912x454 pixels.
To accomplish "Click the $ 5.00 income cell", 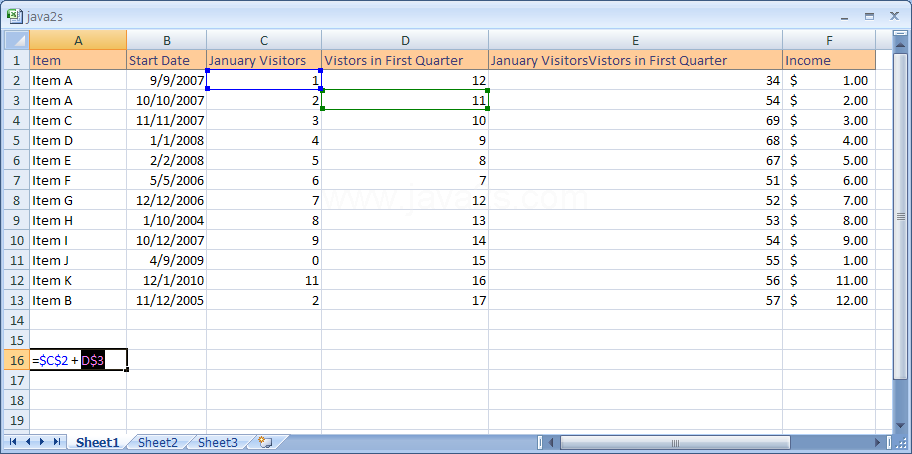I will pos(829,160).
